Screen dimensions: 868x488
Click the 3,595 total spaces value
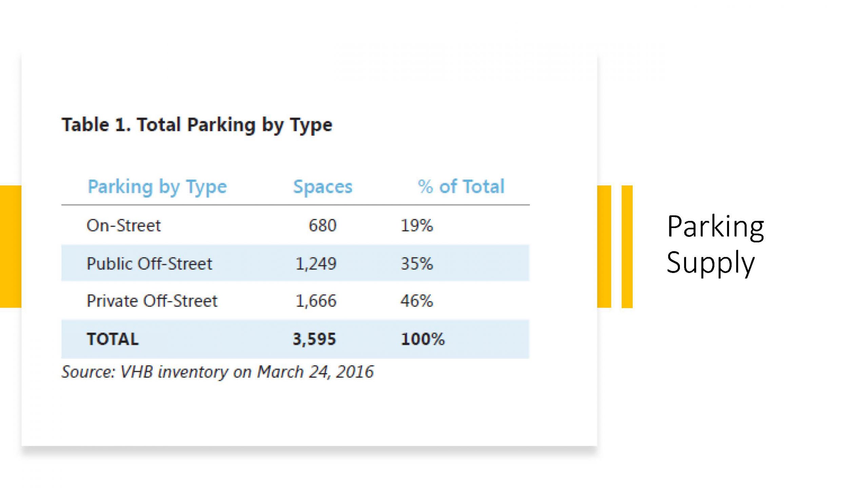point(314,339)
